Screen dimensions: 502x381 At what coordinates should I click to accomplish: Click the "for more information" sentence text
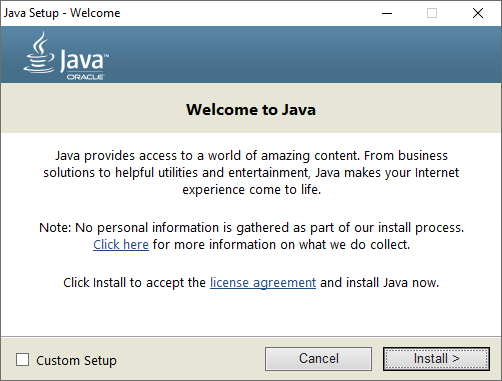click(x=281, y=245)
